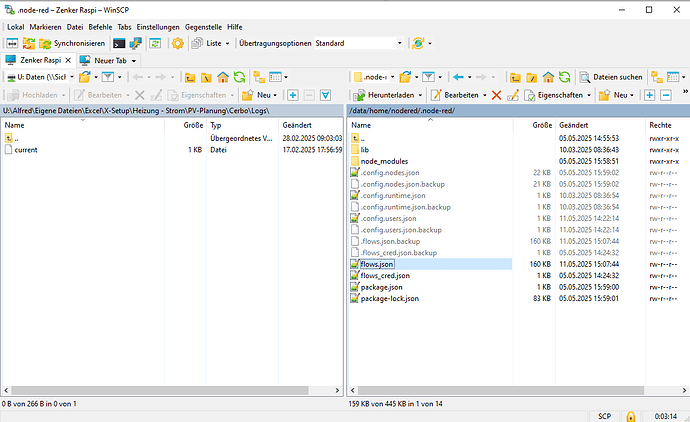Image resolution: width=690 pixels, height=422 pixels.
Task: Refresh the remote panel
Action: click(x=565, y=77)
